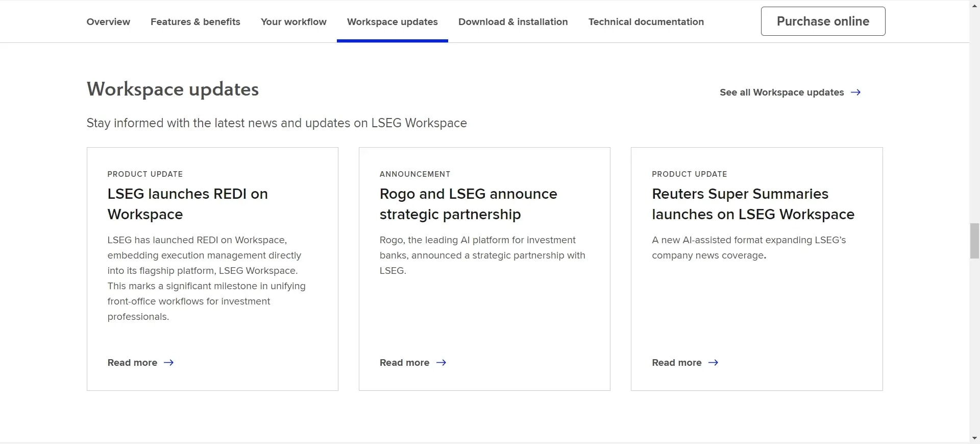Viewport: 980px width, 444px height.
Task: Click the Purchase online button
Action: point(823,21)
